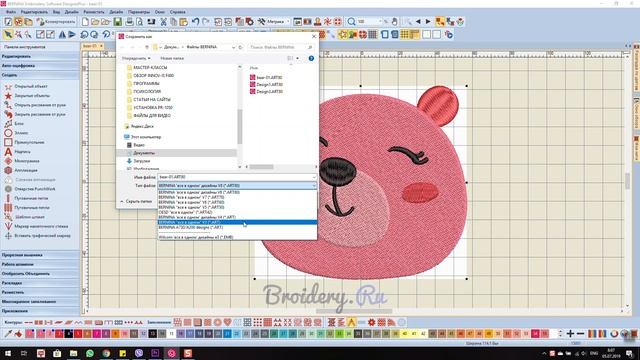
Task: Click the plus add color icon
Action: click(570, 334)
